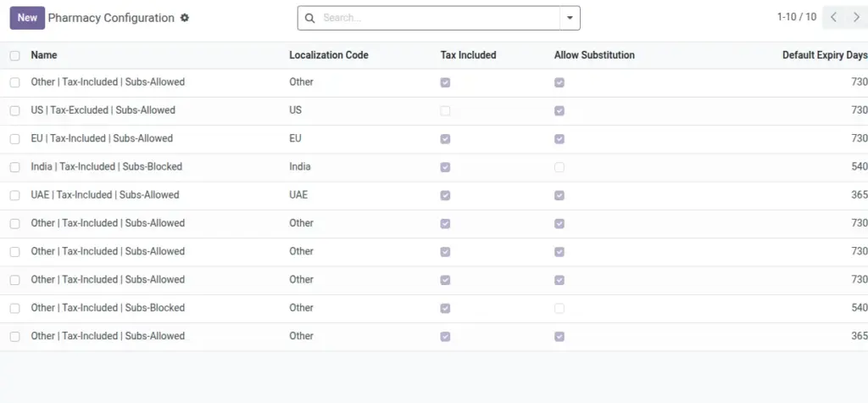This screenshot has height=403, width=868.
Task: Focus the Search input field
Action: coord(440,19)
